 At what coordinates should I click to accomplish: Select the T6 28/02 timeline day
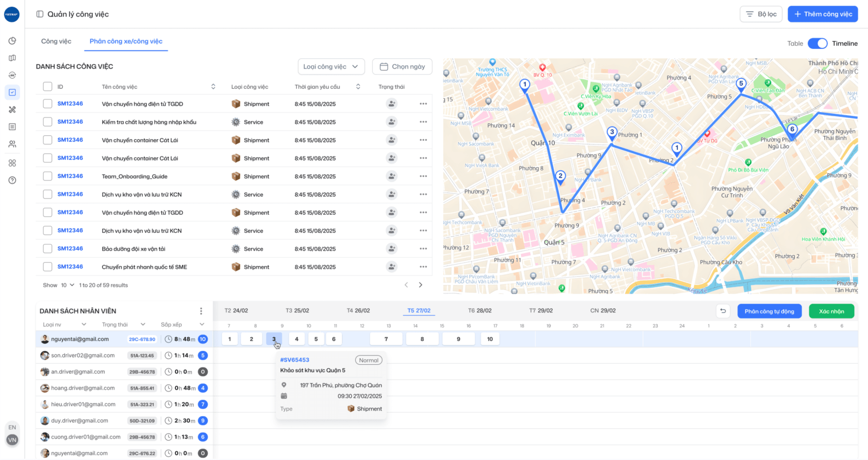480,310
